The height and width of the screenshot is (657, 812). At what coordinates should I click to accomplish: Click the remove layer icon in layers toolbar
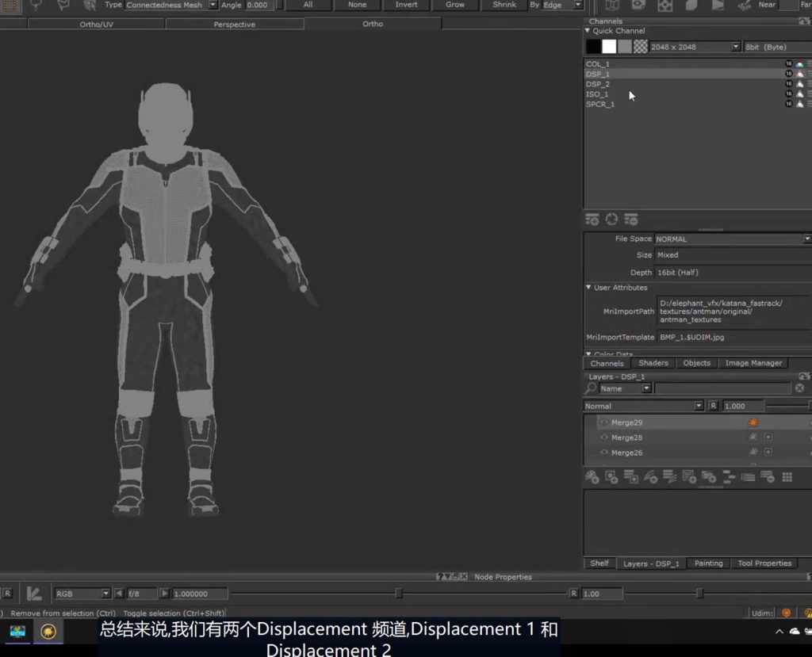tap(767, 477)
